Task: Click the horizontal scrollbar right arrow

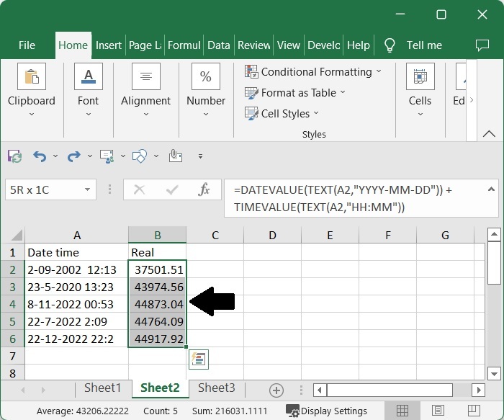Action: (x=479, y=390)
